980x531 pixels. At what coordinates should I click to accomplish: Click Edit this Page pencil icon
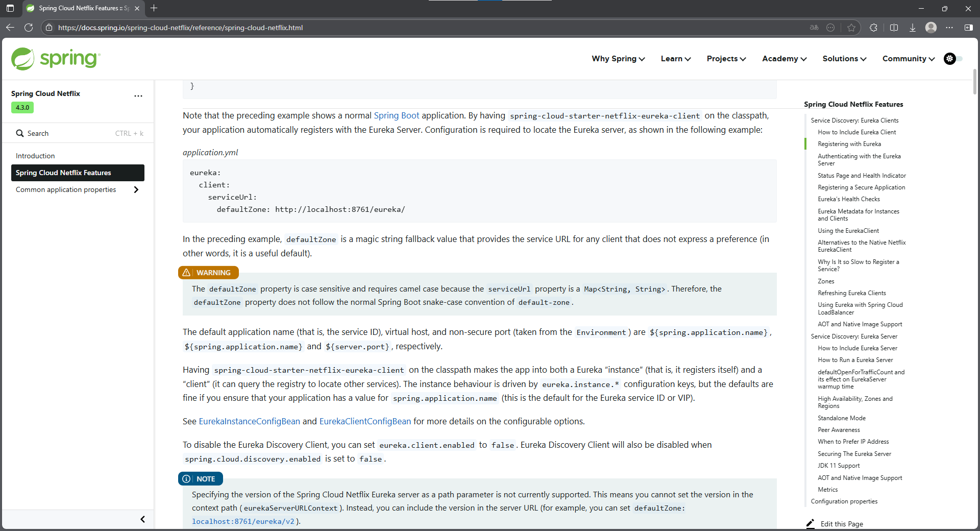pos(810,524)
